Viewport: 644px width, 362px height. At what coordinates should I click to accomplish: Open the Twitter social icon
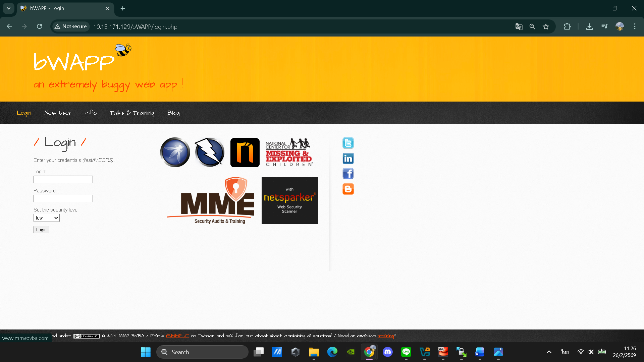348,143
